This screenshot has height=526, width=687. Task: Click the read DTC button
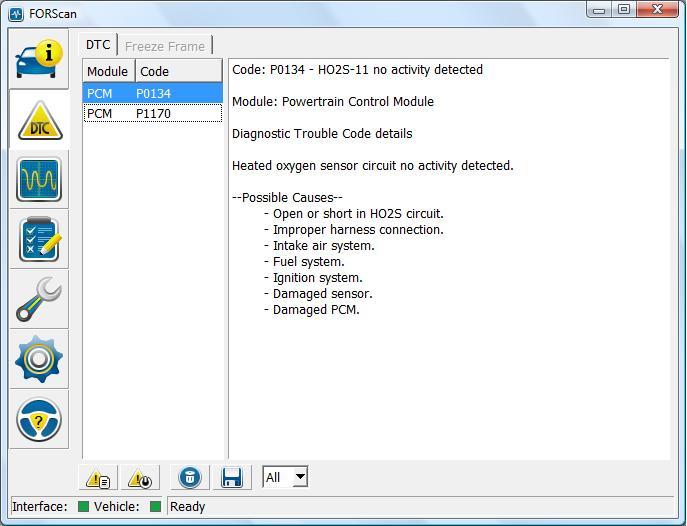99,478
